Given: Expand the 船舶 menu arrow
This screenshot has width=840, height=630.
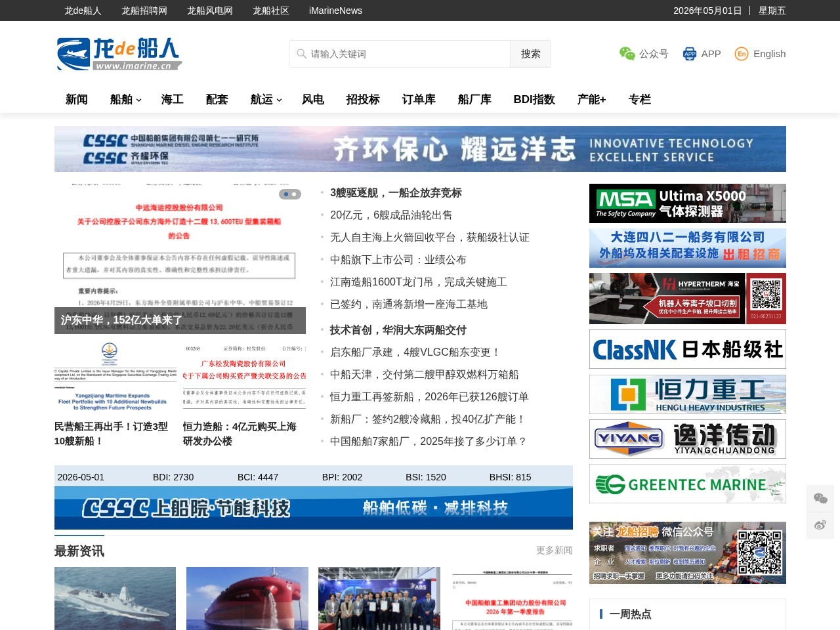Looking at the screenshot, I should [x=138, y=100].
